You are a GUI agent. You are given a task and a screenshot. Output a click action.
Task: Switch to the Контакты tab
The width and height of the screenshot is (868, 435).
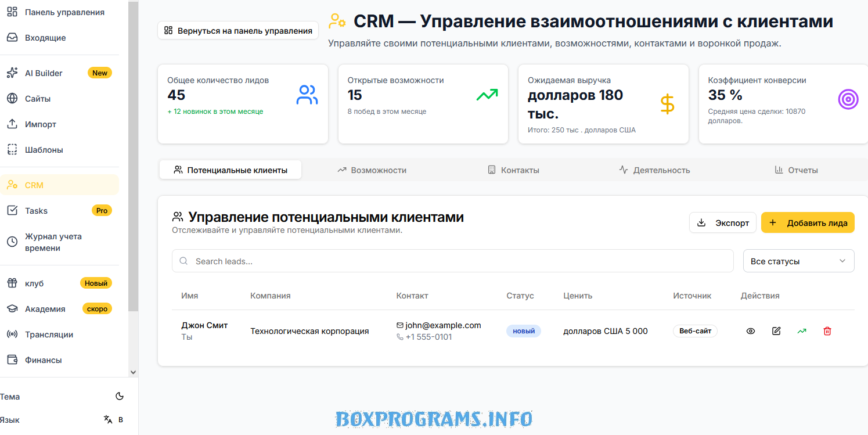(513, 170)
